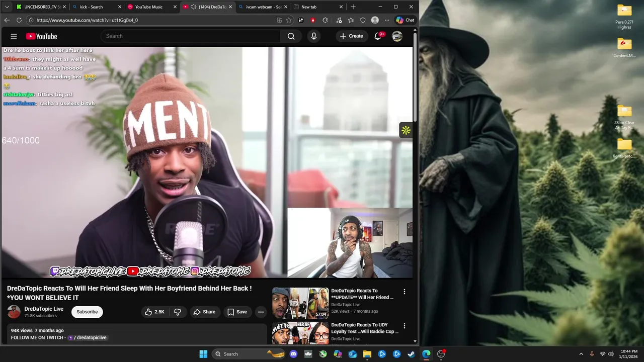Open the DreDaTopic Live channel name link
644x362 pixels.
coord(44,309)
